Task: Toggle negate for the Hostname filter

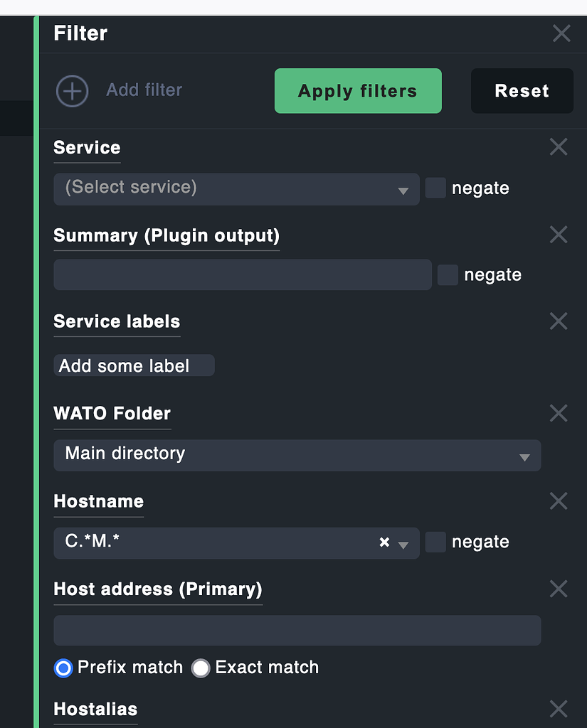Action: tap(435, 542)
